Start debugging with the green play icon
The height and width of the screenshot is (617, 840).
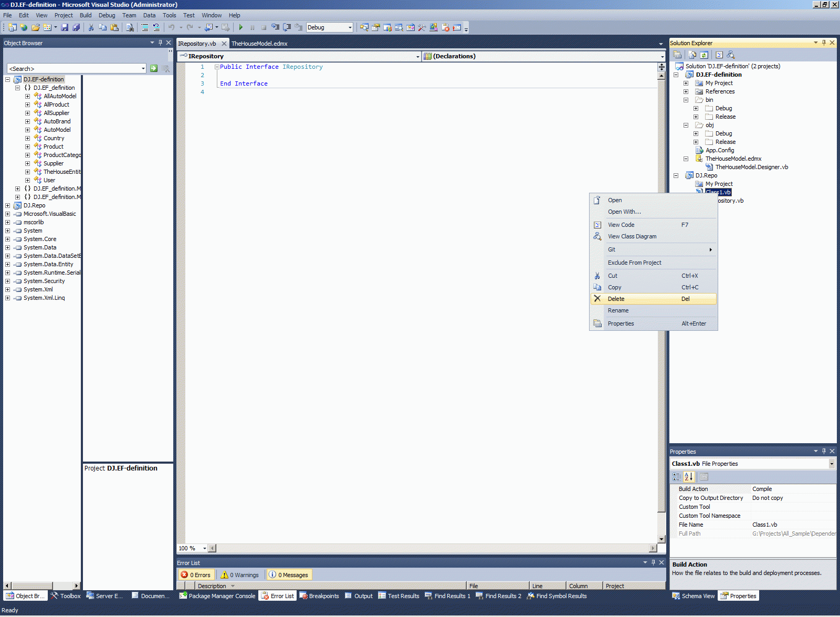[240, 27]
